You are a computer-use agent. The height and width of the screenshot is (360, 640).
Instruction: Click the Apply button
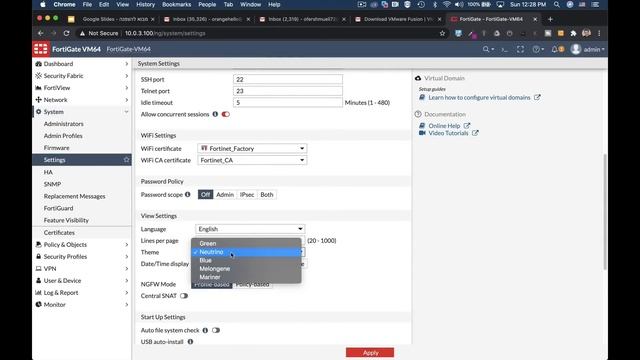[x=370, y=353]
